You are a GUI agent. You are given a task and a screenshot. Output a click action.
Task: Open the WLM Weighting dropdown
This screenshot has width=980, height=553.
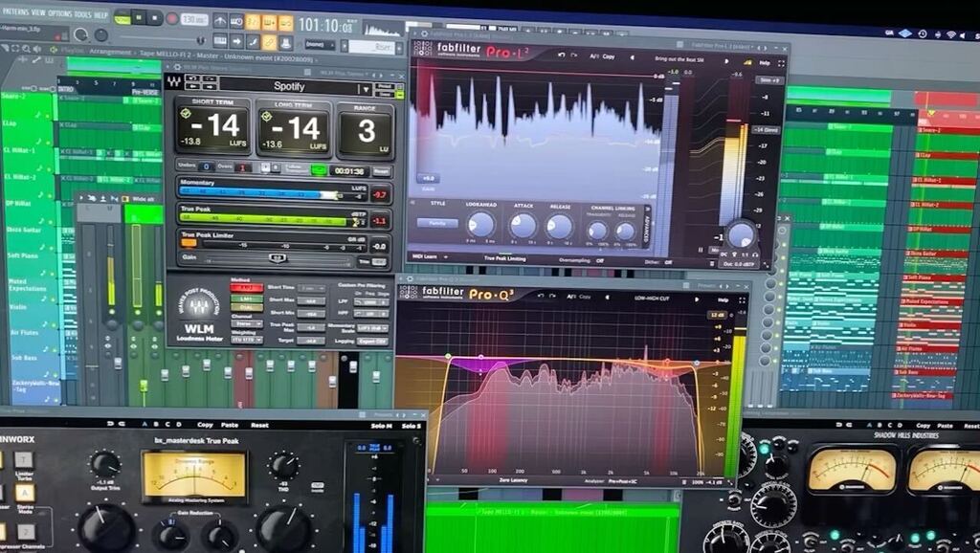[247, 340]
